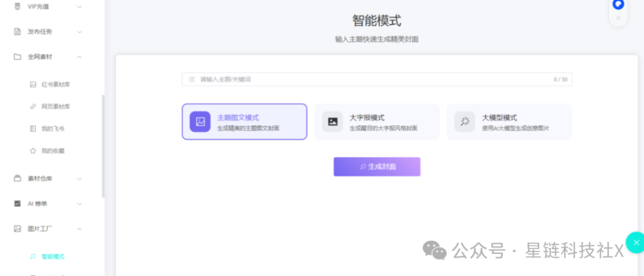Click the 请输入主题/关键词 input field

tap(377, 79)
